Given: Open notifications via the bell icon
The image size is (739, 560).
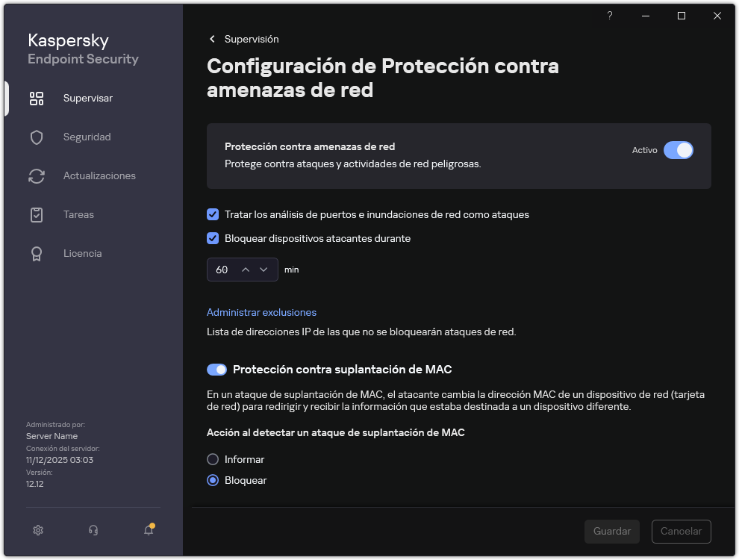Looking at the screenshot, I should [148, 530].
